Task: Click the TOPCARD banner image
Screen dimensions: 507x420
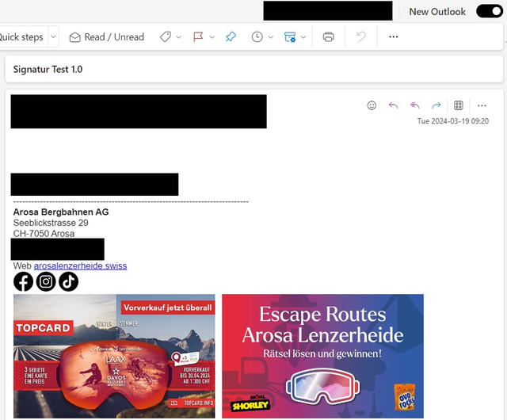Action: (114, 357)
